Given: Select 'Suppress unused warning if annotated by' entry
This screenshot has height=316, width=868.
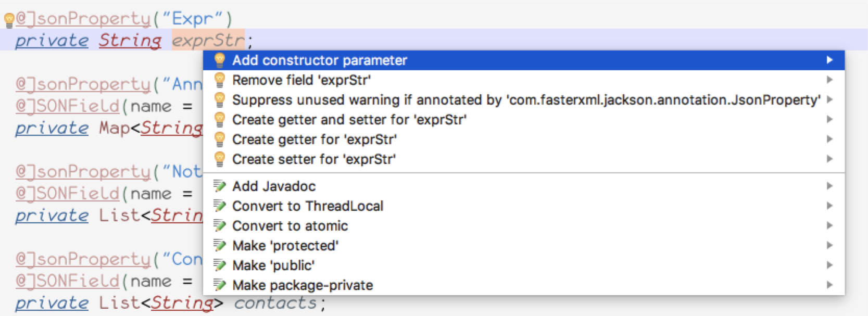Looking at the screenshot, I should pos(526,100).
